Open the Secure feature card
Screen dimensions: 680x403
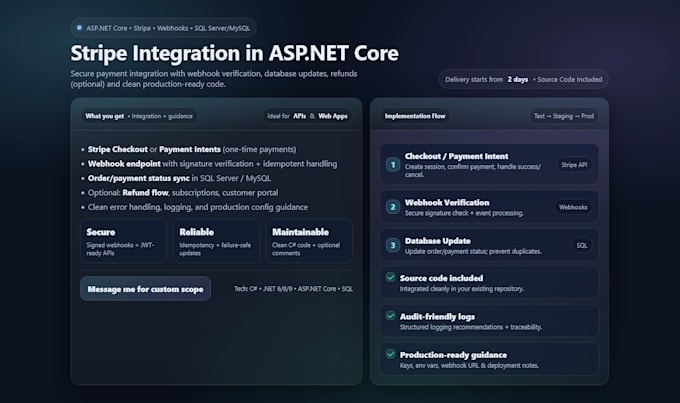click(x=123, y=241)
